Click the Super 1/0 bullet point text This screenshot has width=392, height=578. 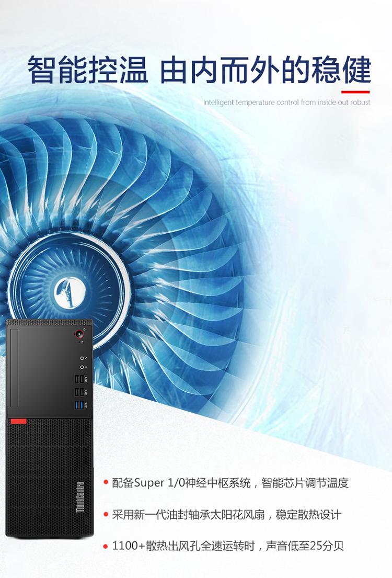pos(230,482)
